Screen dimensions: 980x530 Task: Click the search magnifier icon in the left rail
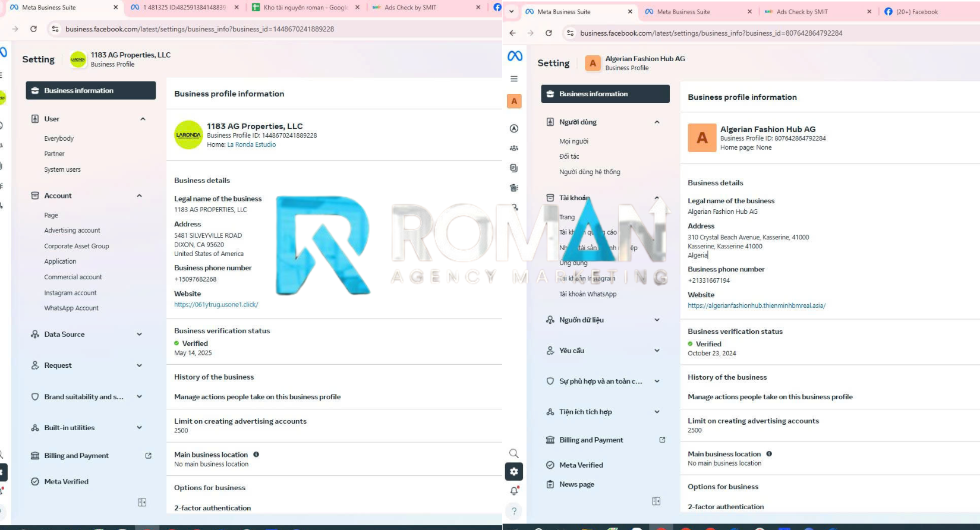[x=514, y=453]
